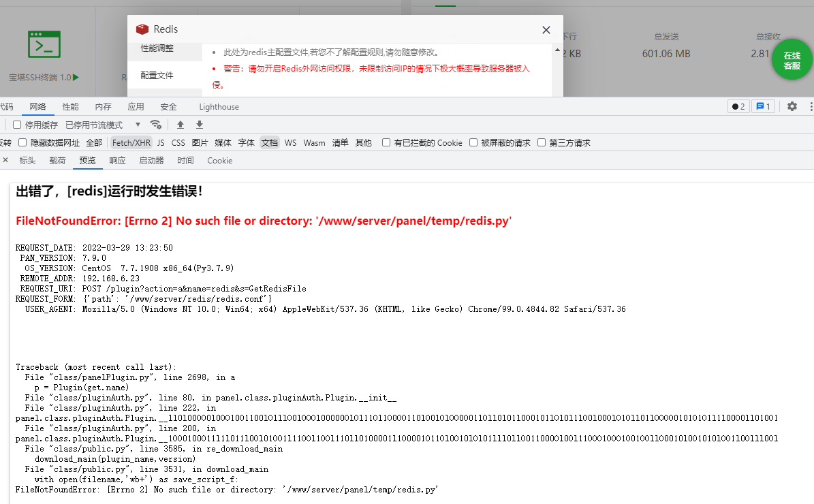This screenshot has height=504, width=814.
Task: Show the 2 error issues badge
Action: click(x=738, y=106)
